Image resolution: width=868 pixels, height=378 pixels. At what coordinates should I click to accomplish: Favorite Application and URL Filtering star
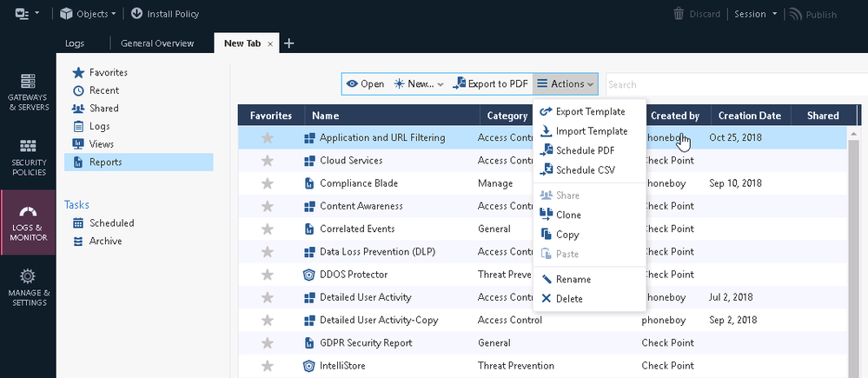[x=268, y=138]
